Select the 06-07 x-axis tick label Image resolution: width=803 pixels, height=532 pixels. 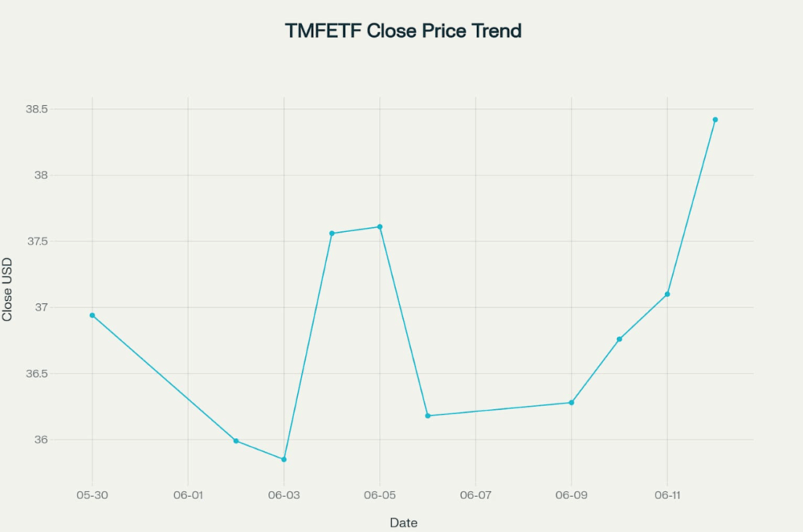pyautogui.click(x=475, y=496)
